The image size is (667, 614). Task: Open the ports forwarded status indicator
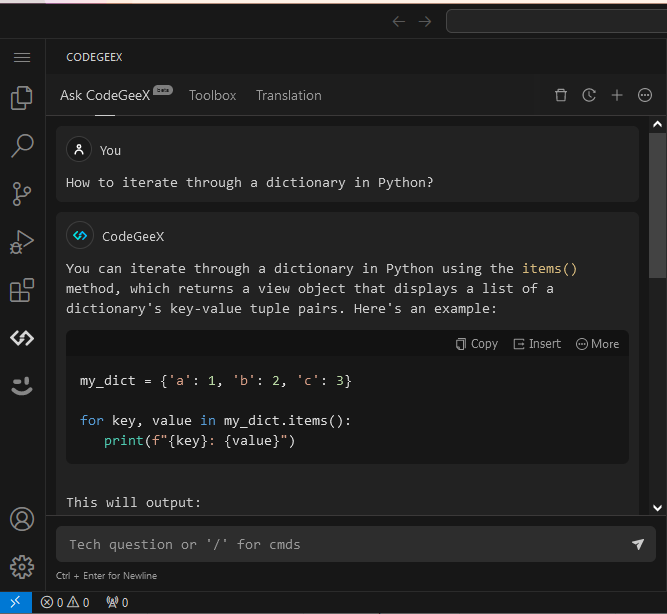(117, 602)
